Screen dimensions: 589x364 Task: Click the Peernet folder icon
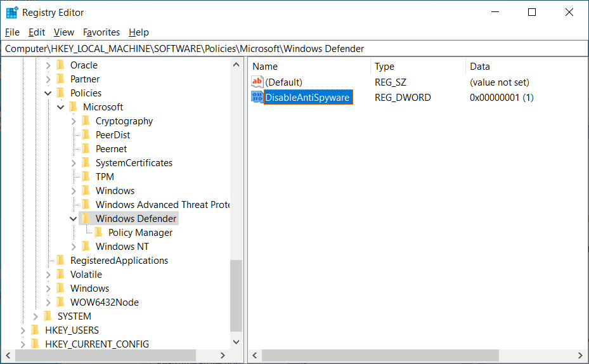coord(86,149)
